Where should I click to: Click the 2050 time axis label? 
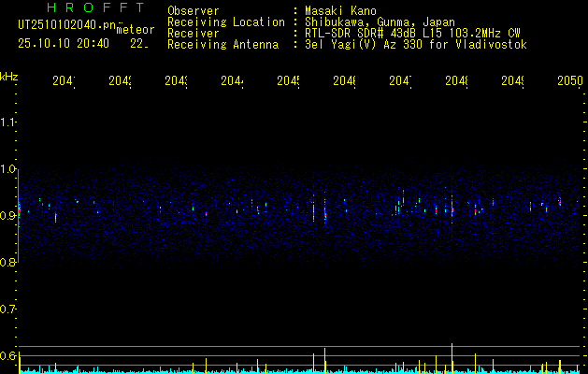(570, 81)
